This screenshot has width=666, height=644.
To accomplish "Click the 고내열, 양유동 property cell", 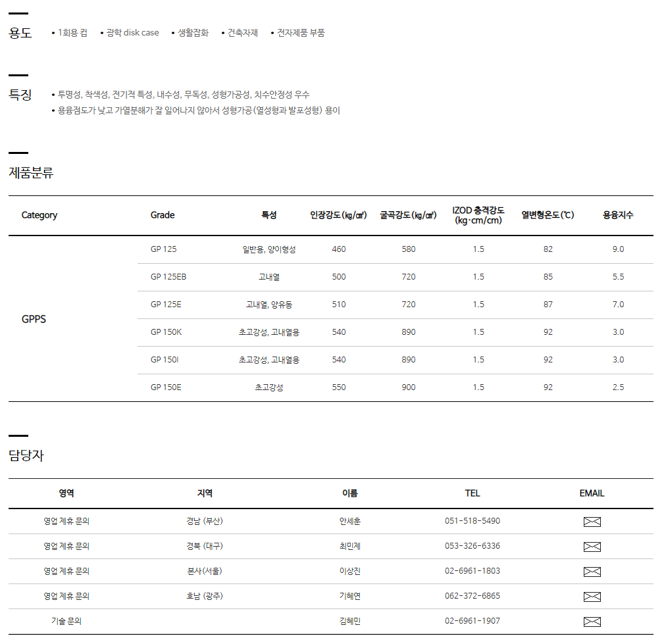I will point(269,305).
